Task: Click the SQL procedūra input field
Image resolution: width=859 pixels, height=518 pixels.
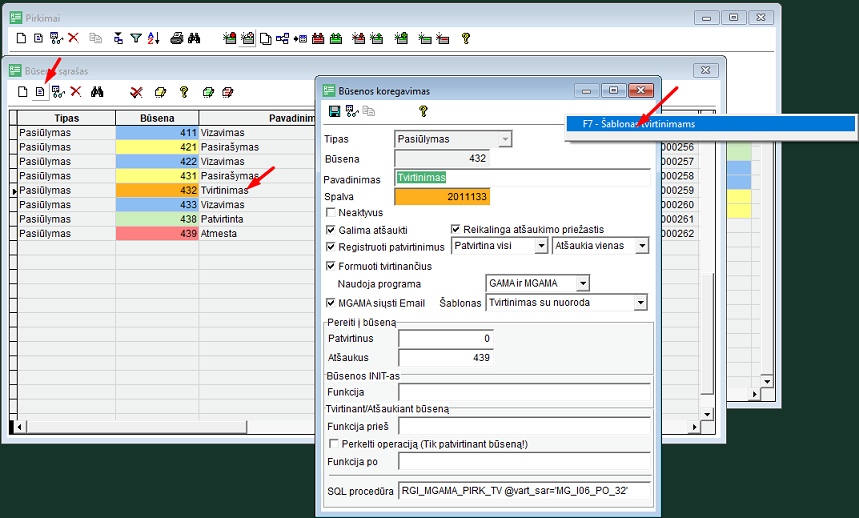Action: pyautogui.click(x=523, y=490)
